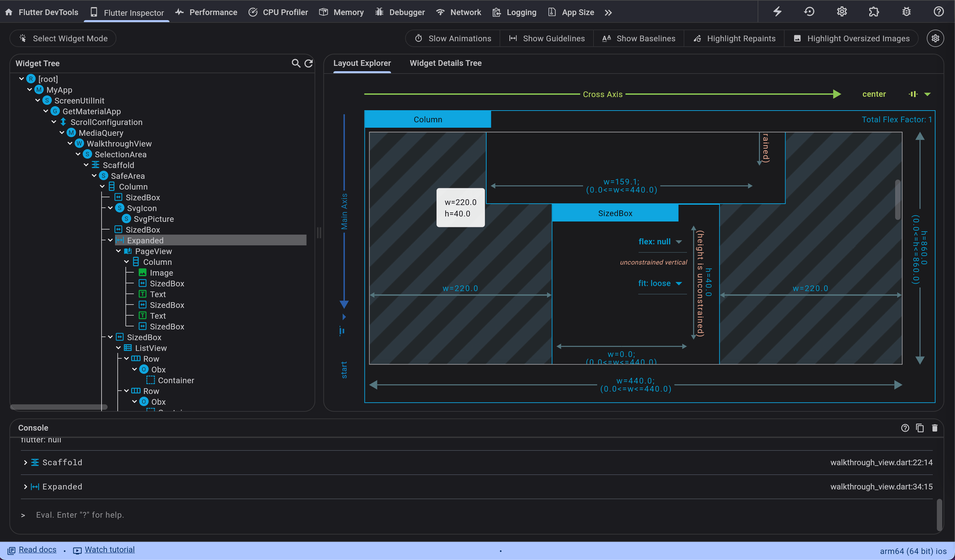Copy Console contents
This screenshot has height=560, width=955.
(920, 428)
